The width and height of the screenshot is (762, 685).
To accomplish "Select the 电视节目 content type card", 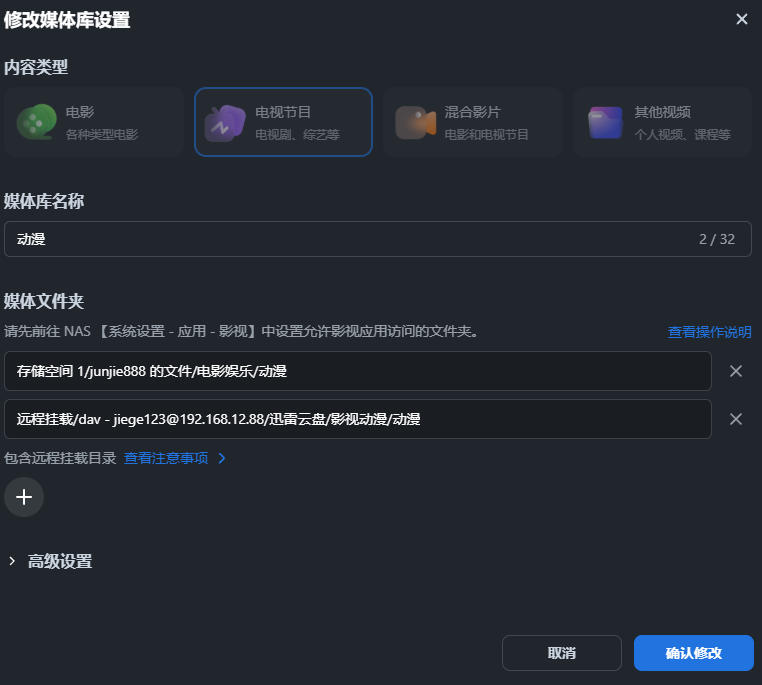I will click(283, 122).
